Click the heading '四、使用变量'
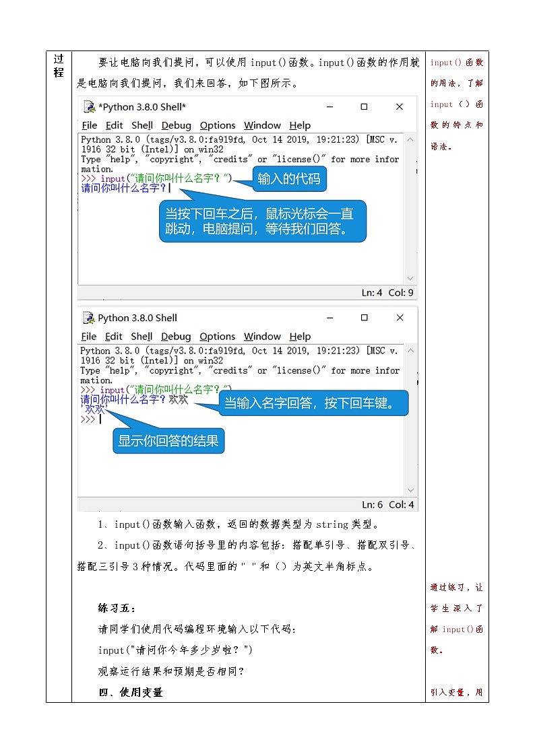535x756 pixels. 131,692
